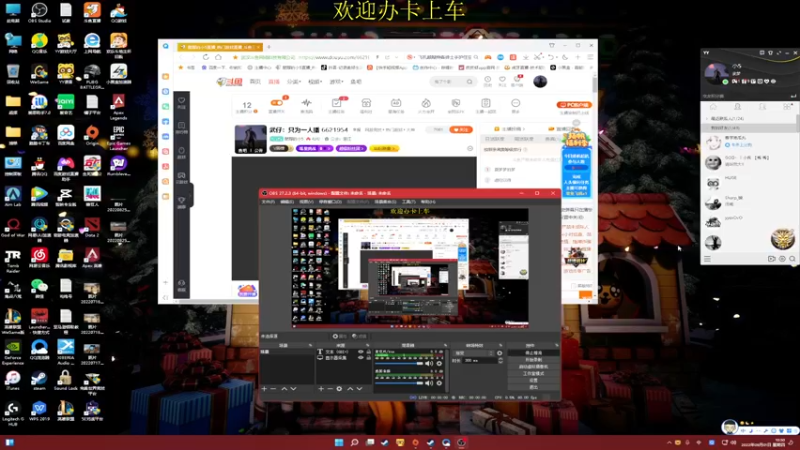
Task: Open the Origin desktop icon
Action: [92, 136]
